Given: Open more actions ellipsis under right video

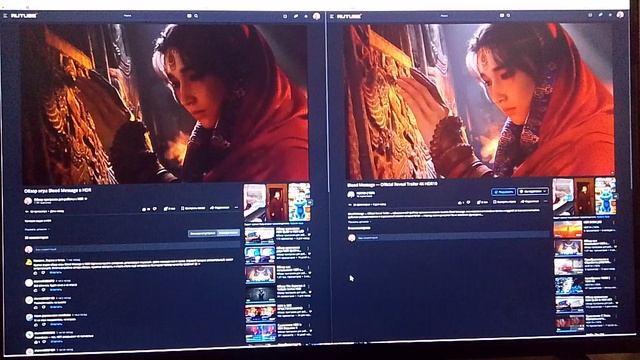Looking at the screenshot, I should pyautogui.click(x=546, y=201).
